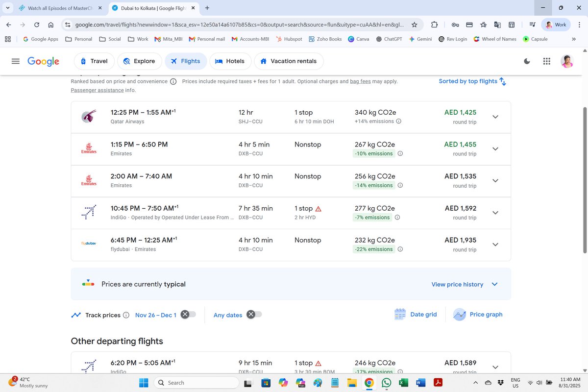Open the taskbar clock showing 11:40 AM
The image size is (588, 392).
pos(570,383)
